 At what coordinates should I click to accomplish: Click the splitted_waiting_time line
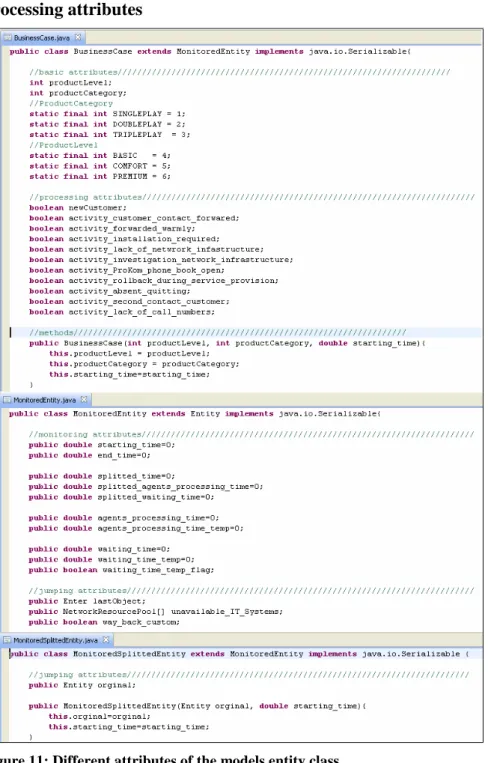click(x=122, y=497)
